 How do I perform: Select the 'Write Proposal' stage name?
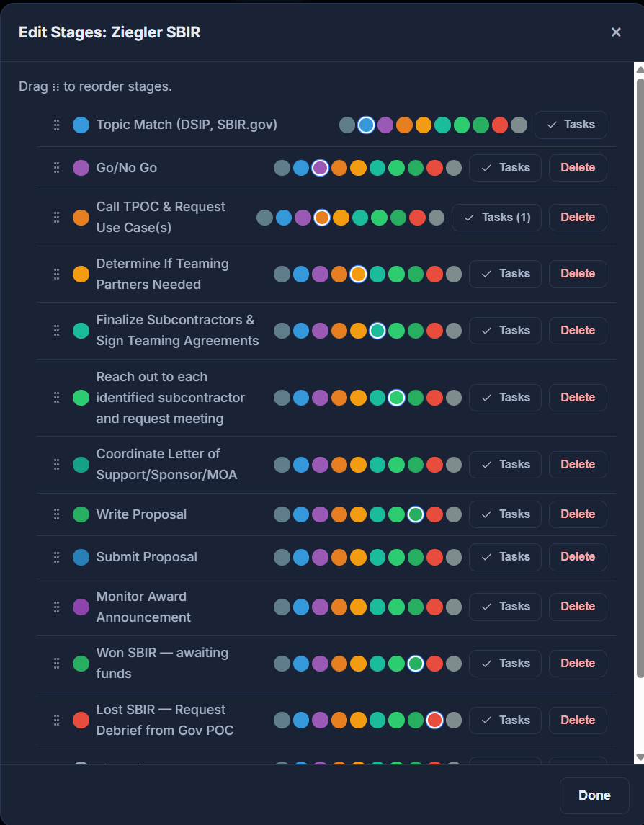(141, 514)
